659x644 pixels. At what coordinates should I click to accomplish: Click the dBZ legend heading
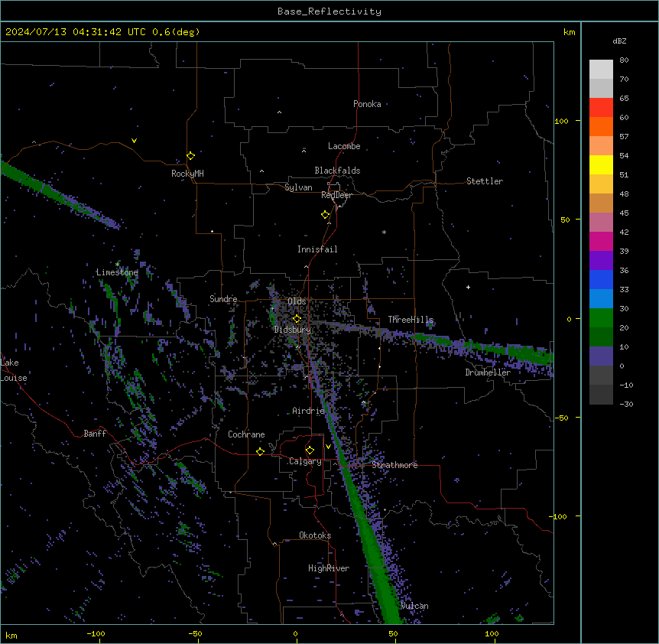click(x=619, y=41)
